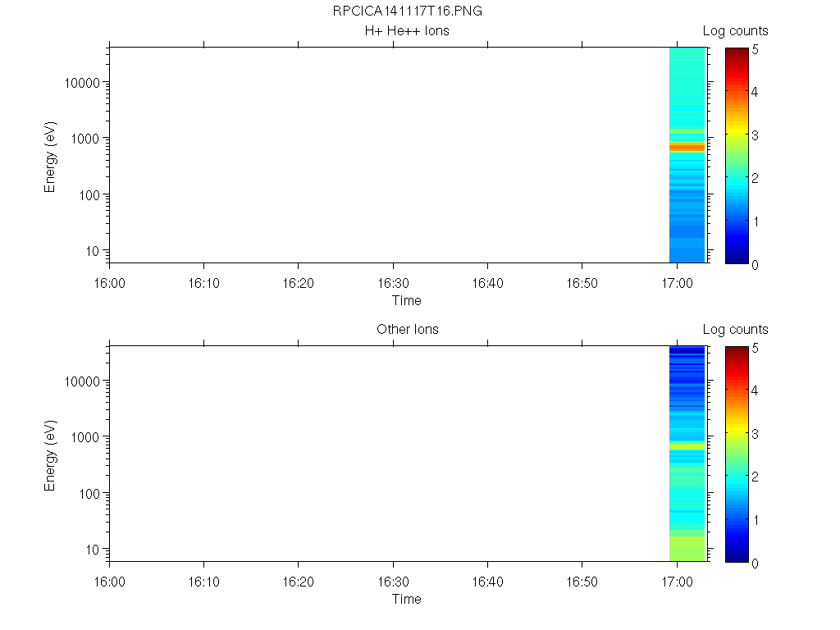Click the 16:40 tick label in top panel

click(487, 283)
